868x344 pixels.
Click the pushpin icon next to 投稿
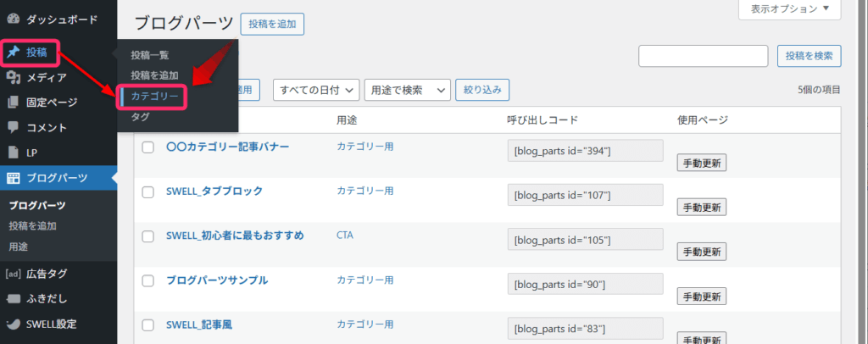14,53
